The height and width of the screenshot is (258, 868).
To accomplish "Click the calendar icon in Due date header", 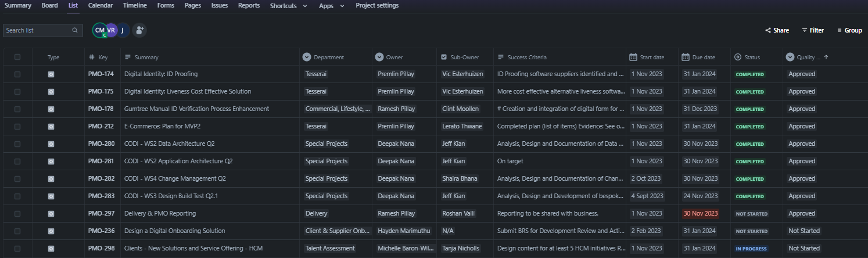I will [x=685, y=57].
